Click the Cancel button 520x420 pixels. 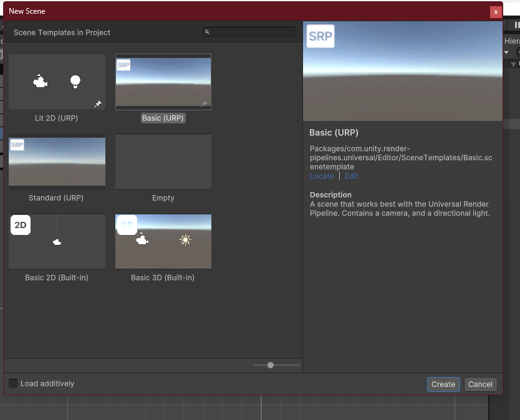(480, 384)
